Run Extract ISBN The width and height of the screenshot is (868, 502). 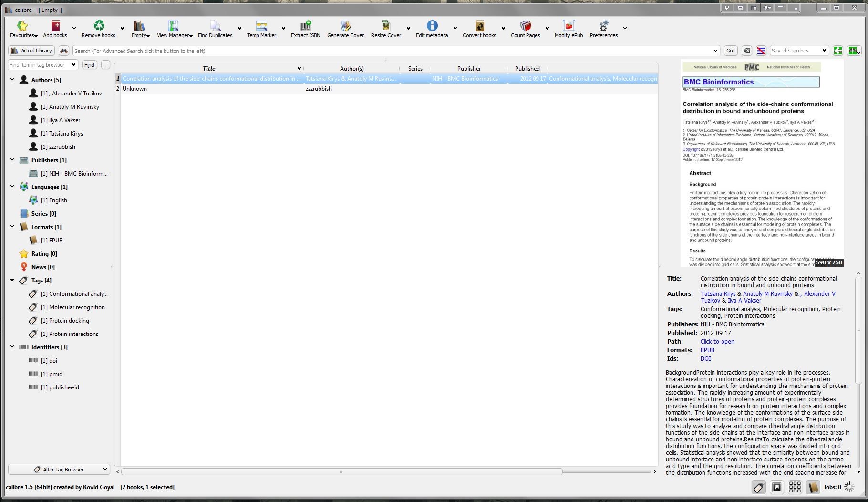(x=305, y=29)
